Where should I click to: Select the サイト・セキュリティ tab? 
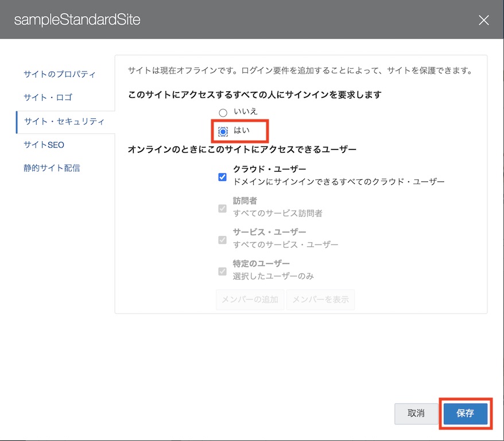pos(64,121)
